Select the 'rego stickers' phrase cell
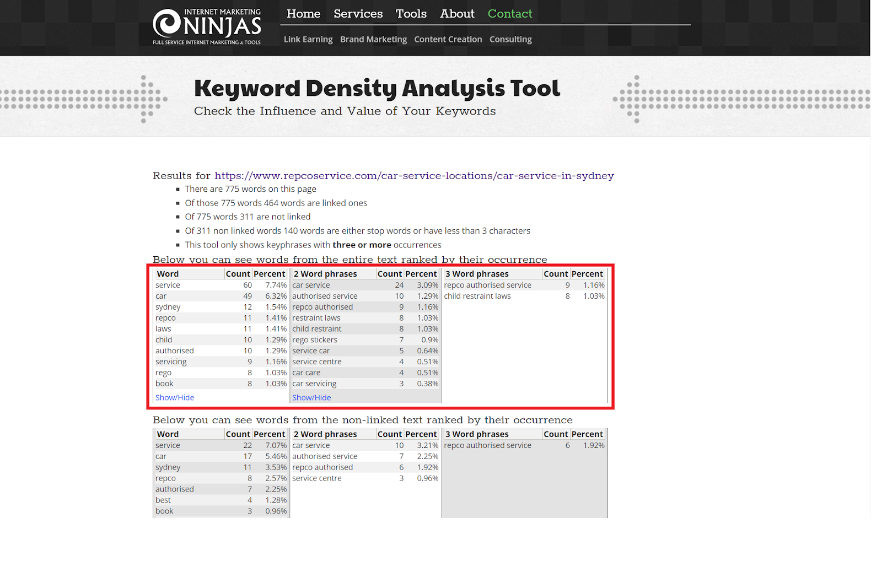Screen dimensions: 882x588 coord(315,340)
